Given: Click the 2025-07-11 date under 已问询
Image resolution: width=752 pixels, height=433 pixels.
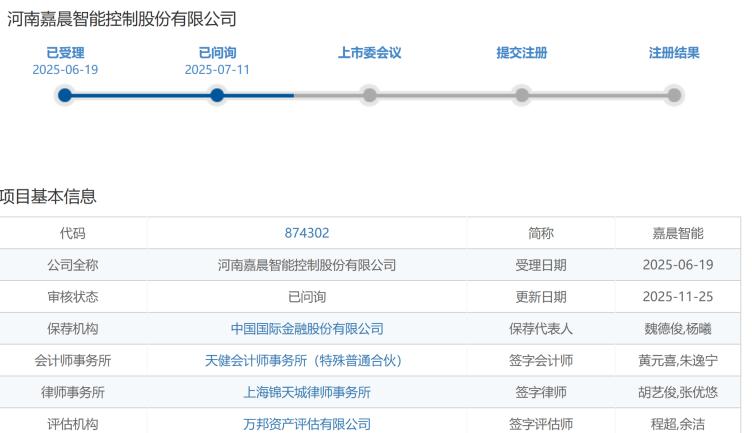Looking at the screenshot, I should 217,70.
